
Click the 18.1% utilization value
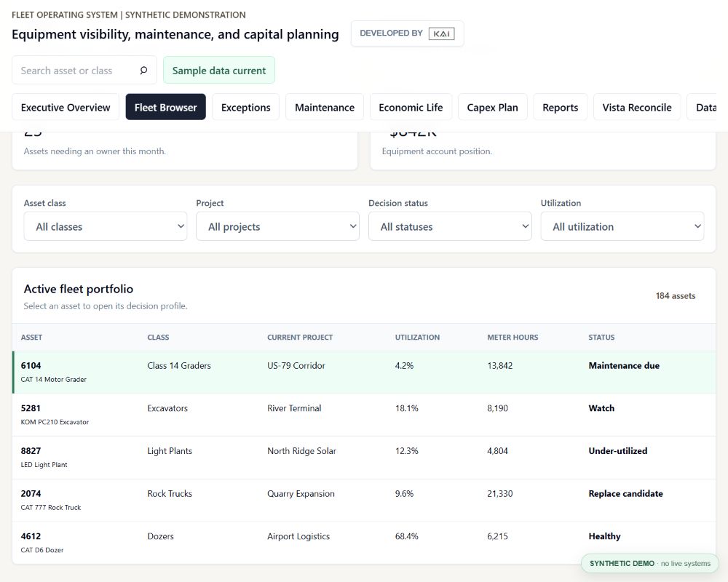(407, 408)
